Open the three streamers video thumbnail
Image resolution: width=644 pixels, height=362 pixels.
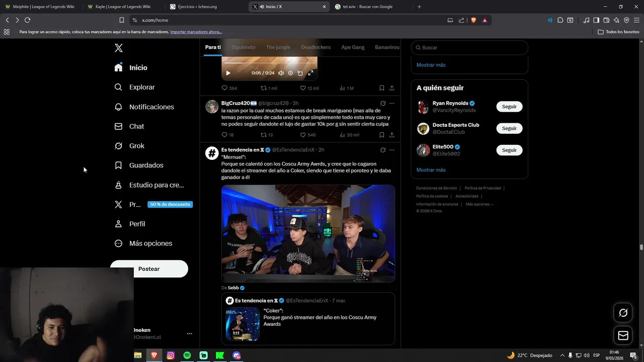point(308,233)
